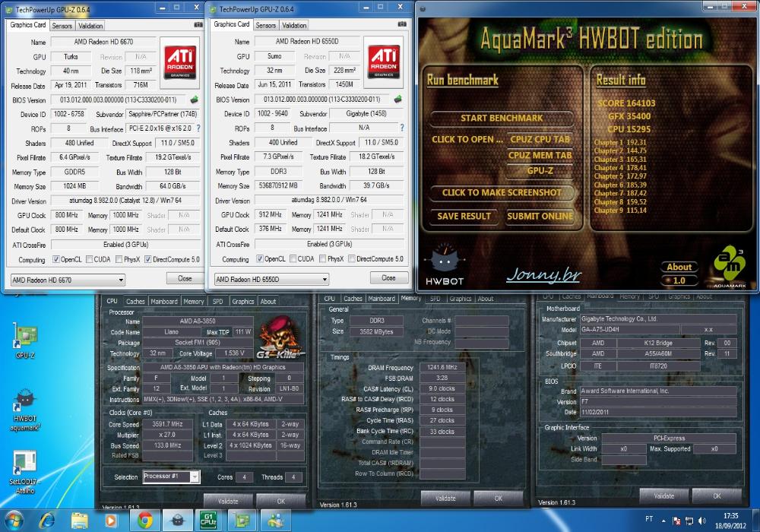The height and width of the screenshot is (532, 760).
Task: Click SAVE RESULT in AquaMark
Action: [464, 217]
